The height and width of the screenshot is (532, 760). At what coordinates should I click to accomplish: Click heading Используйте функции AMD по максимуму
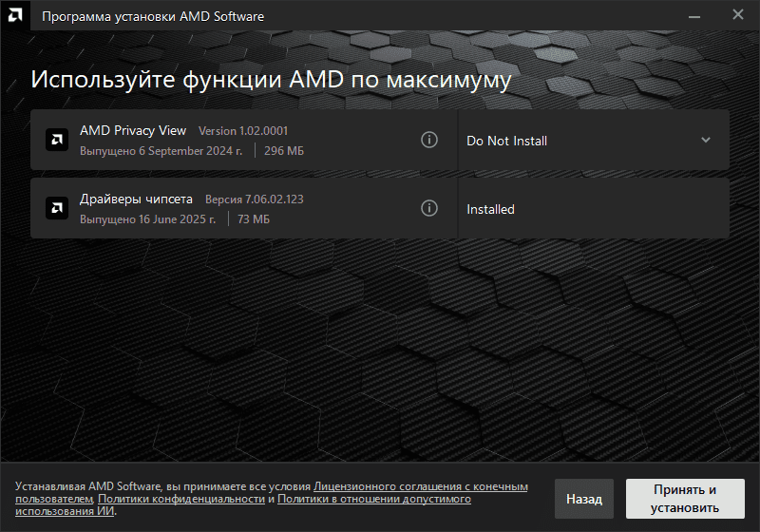point(271,80)
